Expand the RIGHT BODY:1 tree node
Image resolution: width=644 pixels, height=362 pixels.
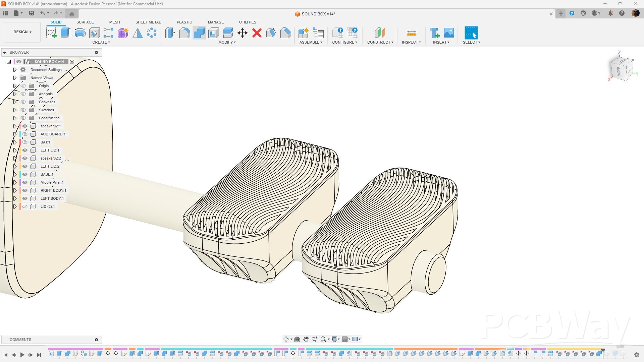[x=15, y=190]
